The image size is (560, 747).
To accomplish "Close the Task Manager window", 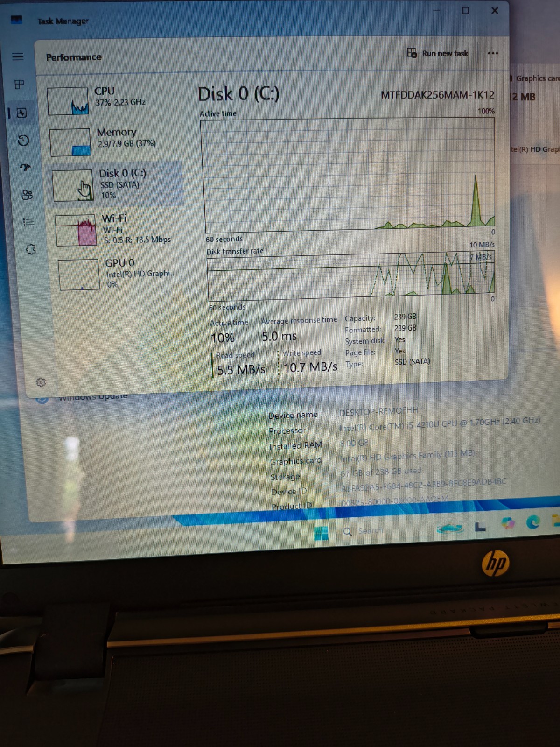I will click(x=495, y=10).
